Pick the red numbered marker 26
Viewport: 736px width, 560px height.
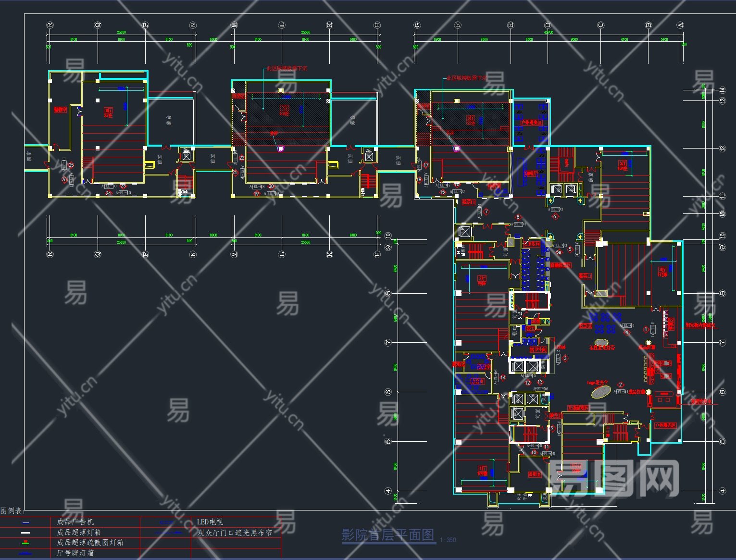coord(64,179)
